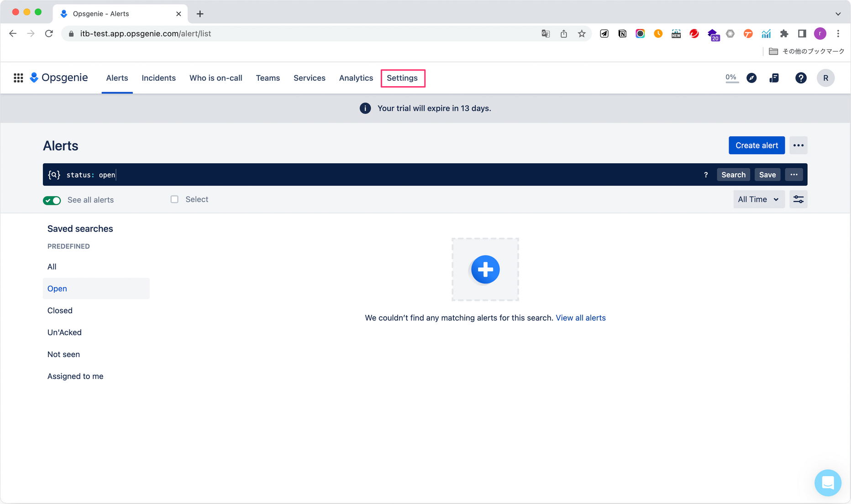Click the compass quick-start icon

[751, 78]
